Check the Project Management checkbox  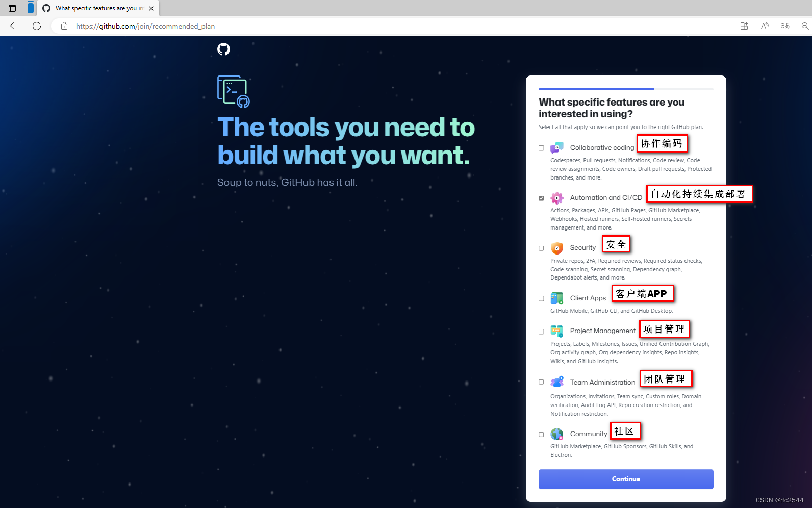point(541,332)
